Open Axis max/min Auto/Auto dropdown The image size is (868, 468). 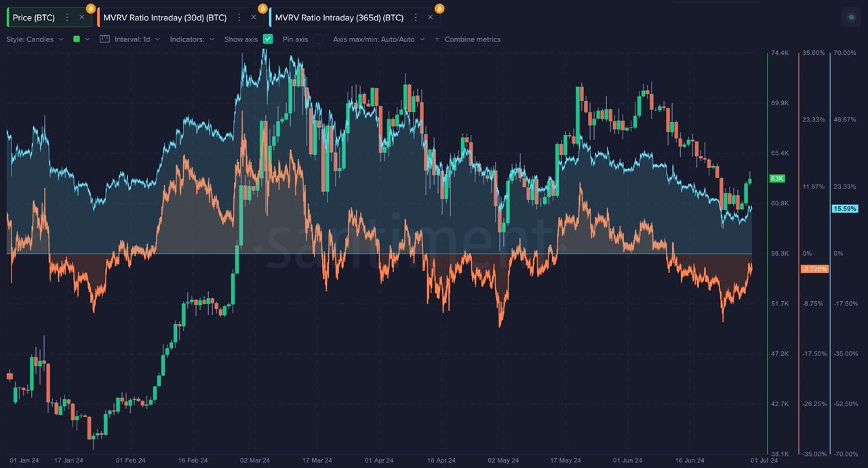[378, 39]
